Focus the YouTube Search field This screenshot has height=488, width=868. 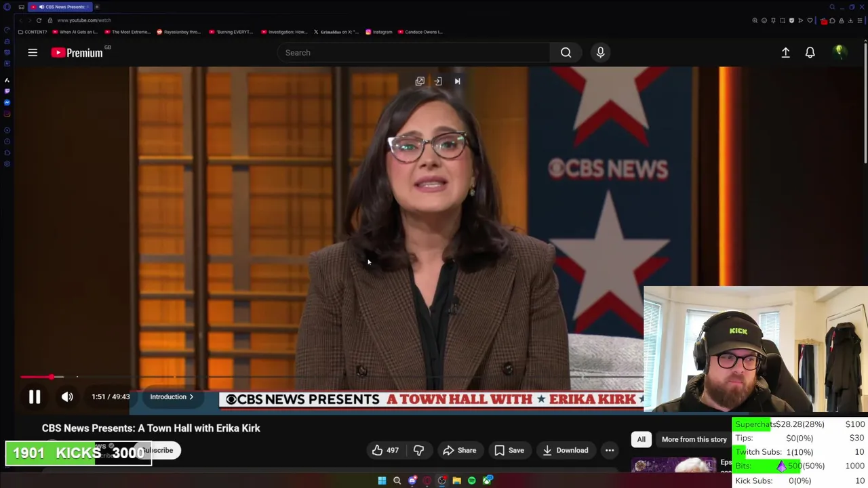pos(413,52)
